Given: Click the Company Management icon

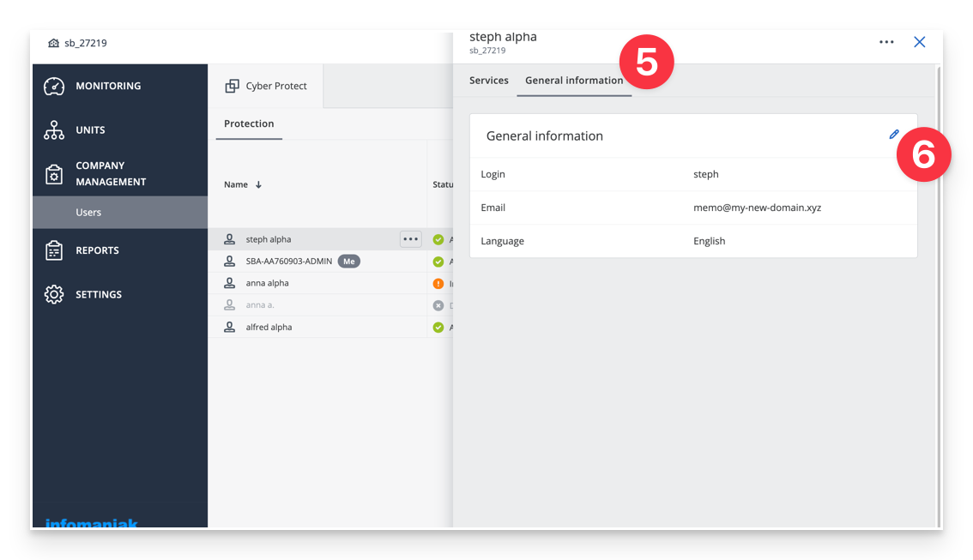Looking at the screenshot, I should 53,173.
